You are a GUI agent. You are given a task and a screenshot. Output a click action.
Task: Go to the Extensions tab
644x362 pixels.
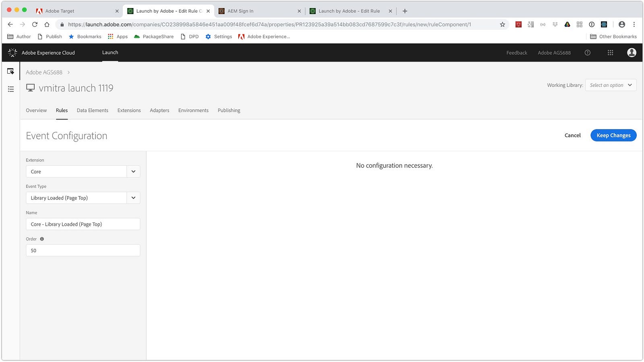coord(129,110)
